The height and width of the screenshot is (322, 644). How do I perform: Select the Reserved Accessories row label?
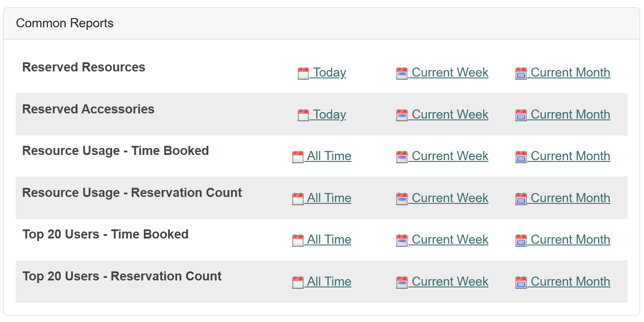click(x=88, y=109)
